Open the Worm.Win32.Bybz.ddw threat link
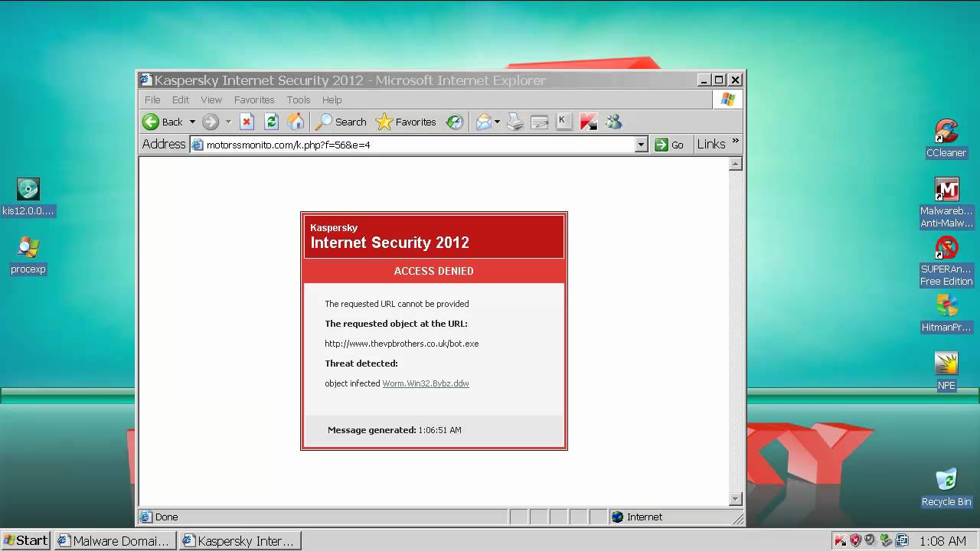 tap(426, 383)
